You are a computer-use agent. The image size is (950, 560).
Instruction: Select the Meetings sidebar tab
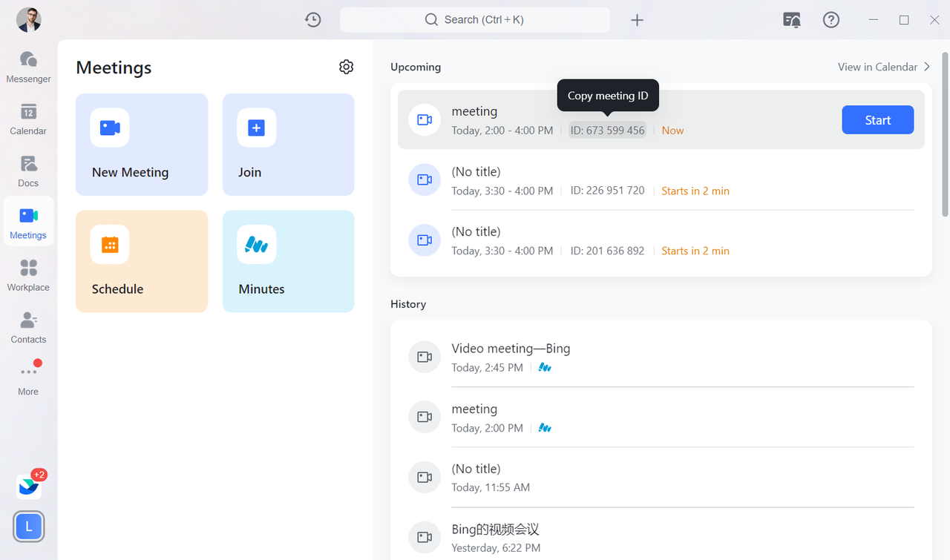coord(28,223)
